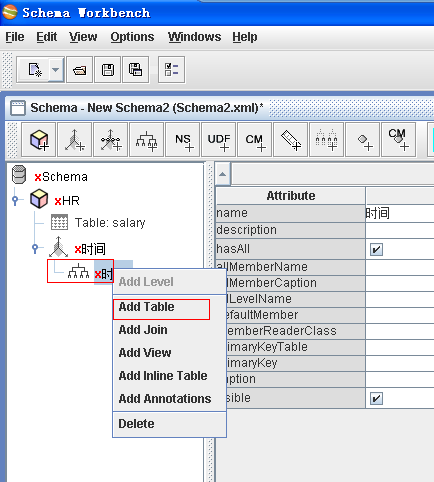
Task: Click the Open file folder icon
Action: [x=79, y=70]
